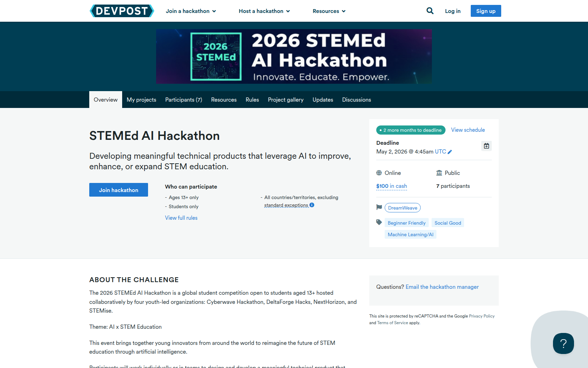Click Email the hackathon manager link

[442, 287]
